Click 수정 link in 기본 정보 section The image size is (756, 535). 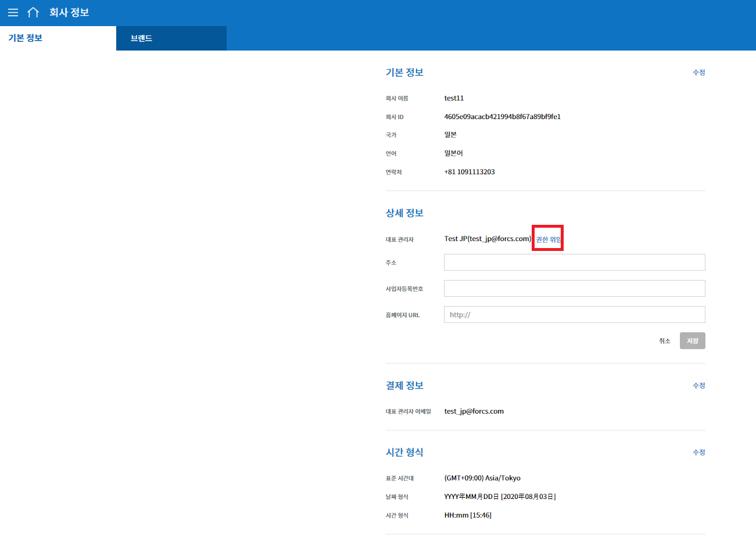coord(698,73)
